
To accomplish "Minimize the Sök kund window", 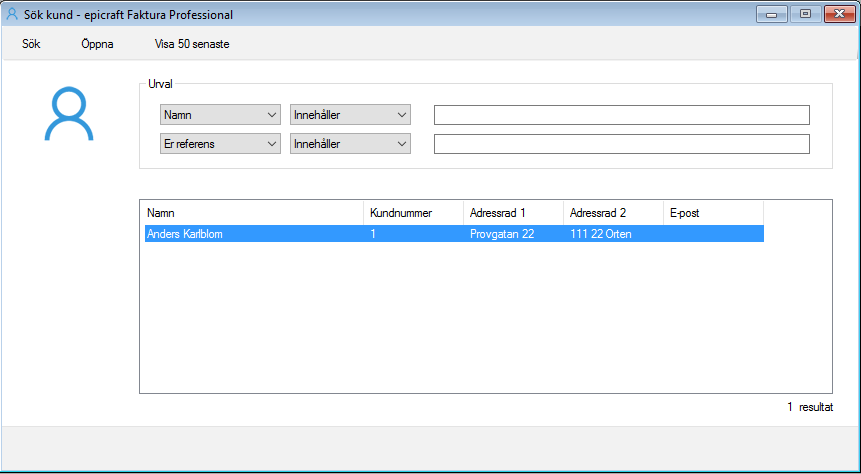I will pos(771,14).
